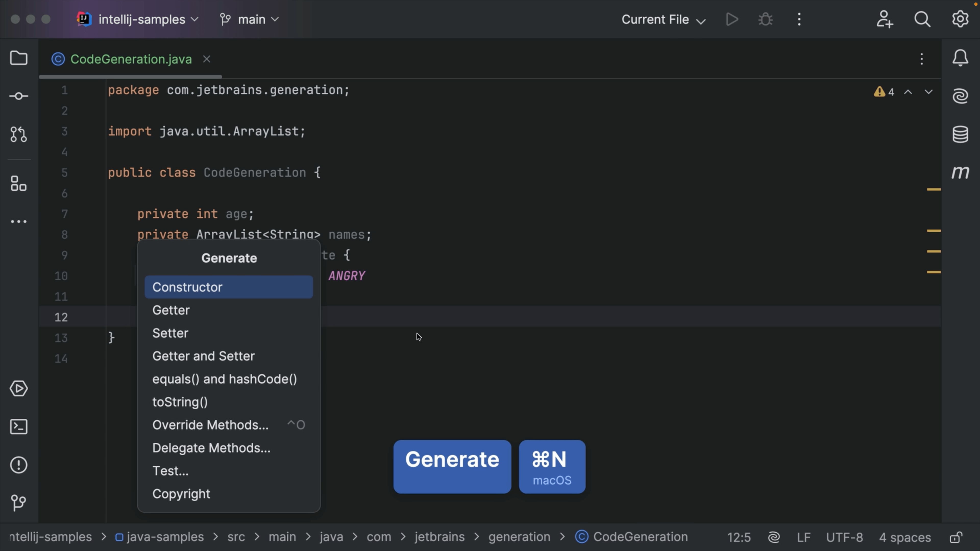This screenshot has height=551, width=980.
Task: Open the Commit tool window icon
Action: pos(19,96)
